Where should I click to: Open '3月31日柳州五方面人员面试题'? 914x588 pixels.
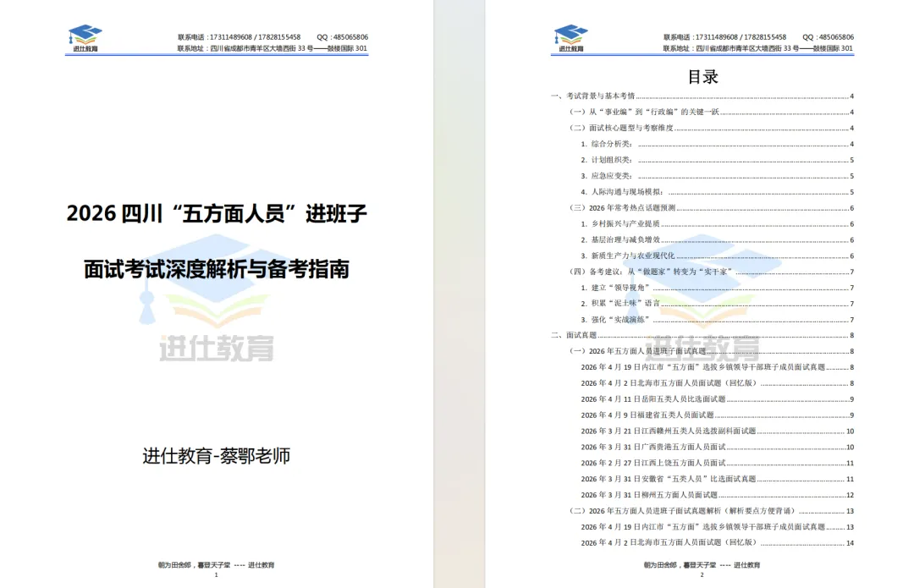717,495
